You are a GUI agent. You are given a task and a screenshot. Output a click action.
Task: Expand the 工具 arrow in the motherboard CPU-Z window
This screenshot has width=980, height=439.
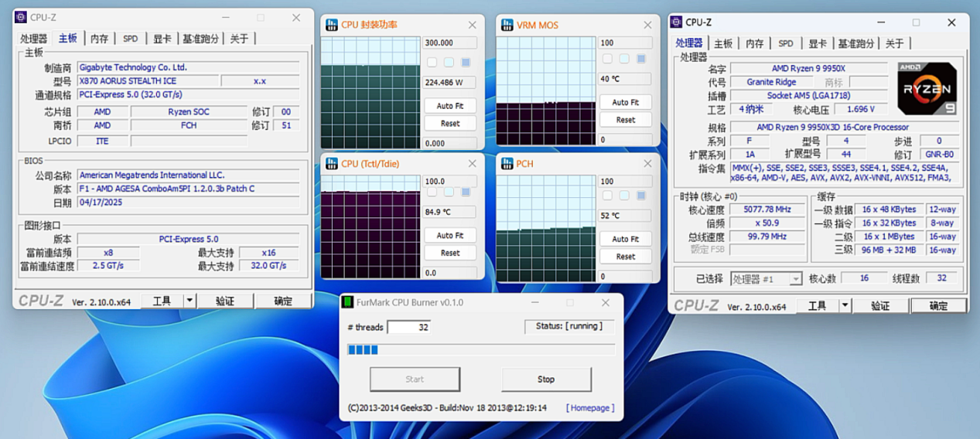pyautogui.click(x=189, y=301)
